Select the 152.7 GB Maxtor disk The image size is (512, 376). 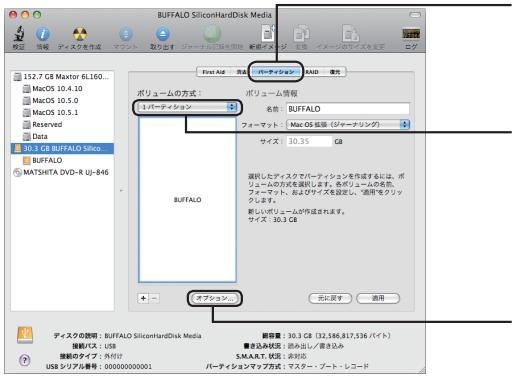[x=62, y=77]
